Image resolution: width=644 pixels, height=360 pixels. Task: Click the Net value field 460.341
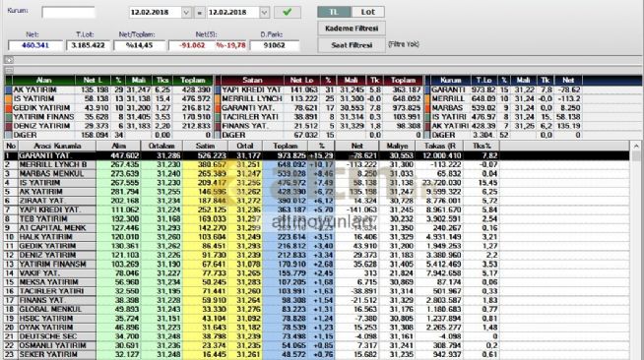point(35,45)
